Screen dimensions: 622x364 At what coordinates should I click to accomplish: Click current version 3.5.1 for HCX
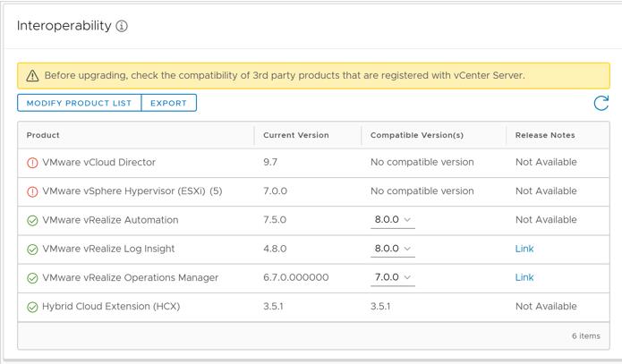(273, 306)
